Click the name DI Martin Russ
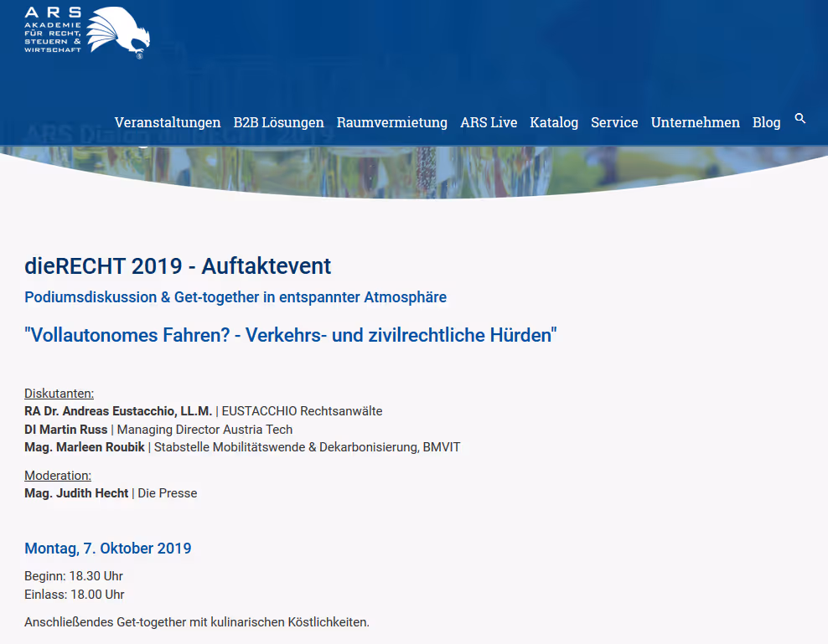The height and width of the screenshot is (644, 828). (x=66, y=430)
